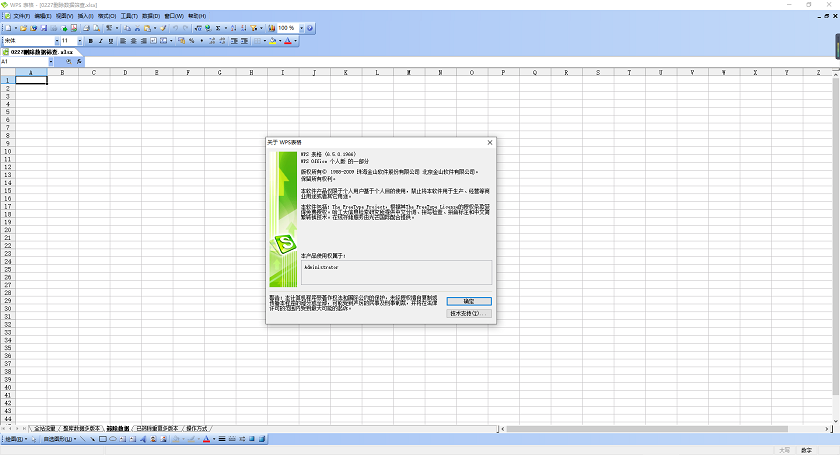The width and height of the screenshot is (840, 455).
Task: Open the function insert button by formula bar
Action: click(79, 62)
